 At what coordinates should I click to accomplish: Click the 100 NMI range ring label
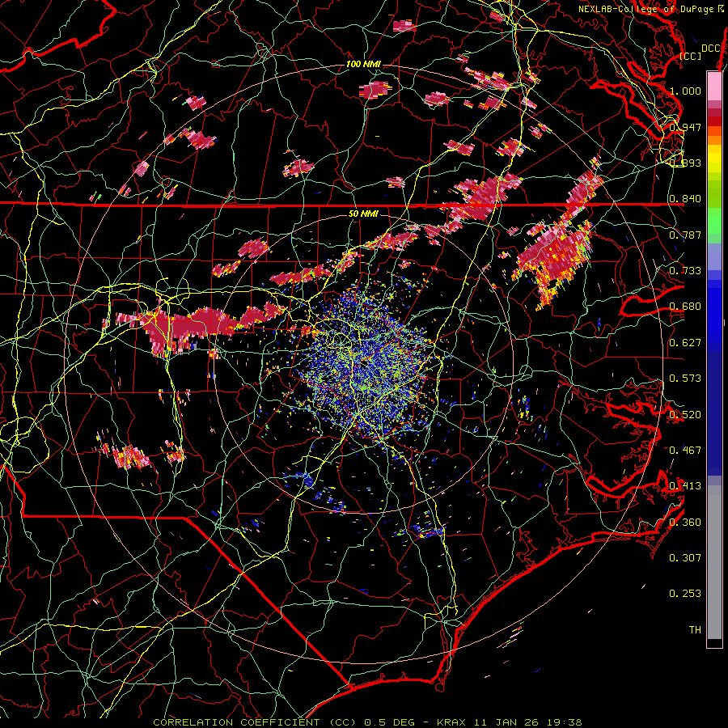pyautogui.click(x=363, y=64)
